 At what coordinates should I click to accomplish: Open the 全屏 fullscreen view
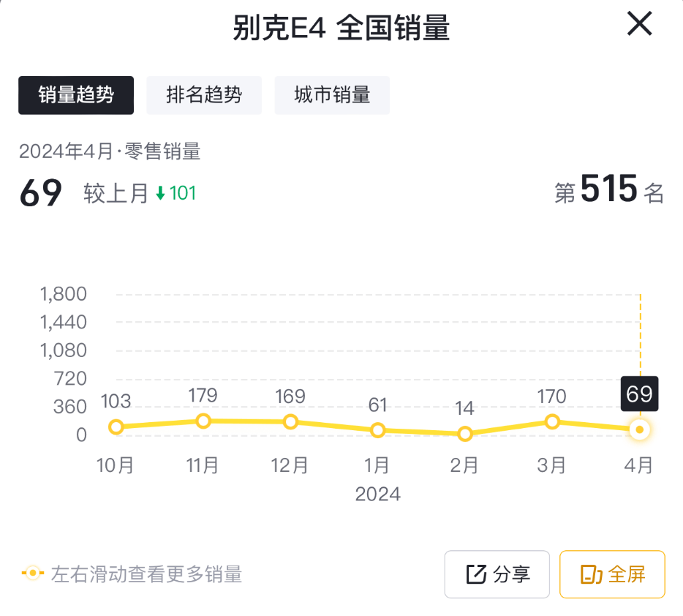[612, 574]
